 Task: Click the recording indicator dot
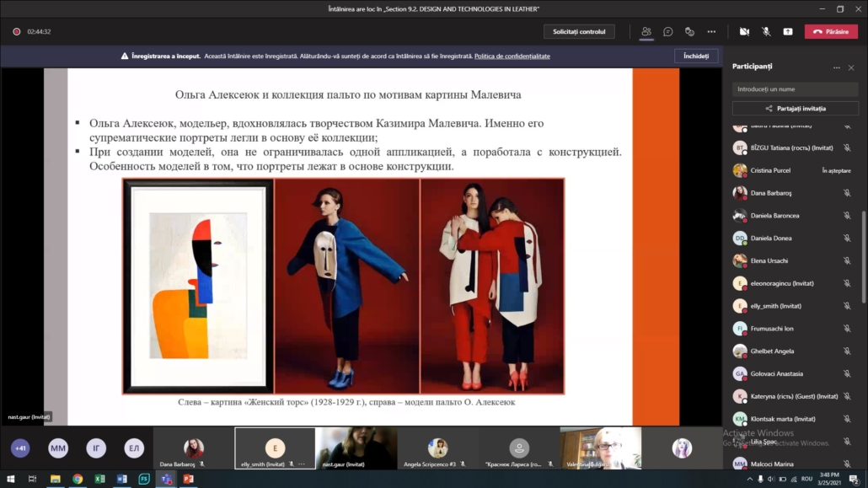pyautogui.click(x=17, y=31)
